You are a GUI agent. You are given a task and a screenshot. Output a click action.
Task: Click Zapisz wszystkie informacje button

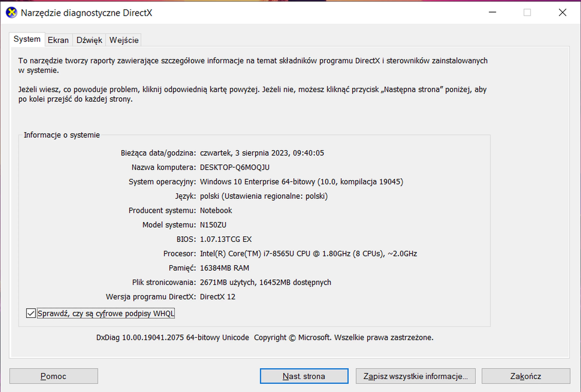pyautogui.click(x=415, y=376)
